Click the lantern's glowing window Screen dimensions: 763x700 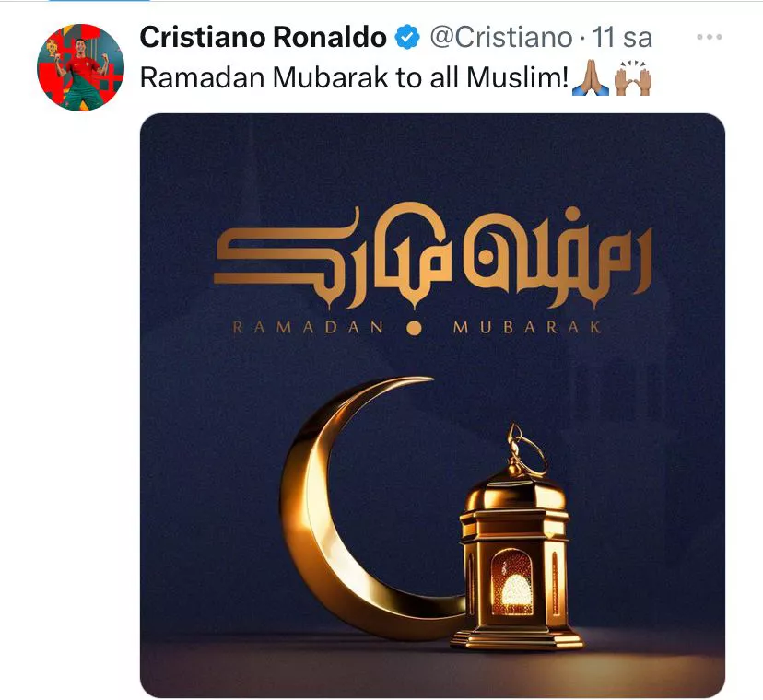[x=511, y=582]
